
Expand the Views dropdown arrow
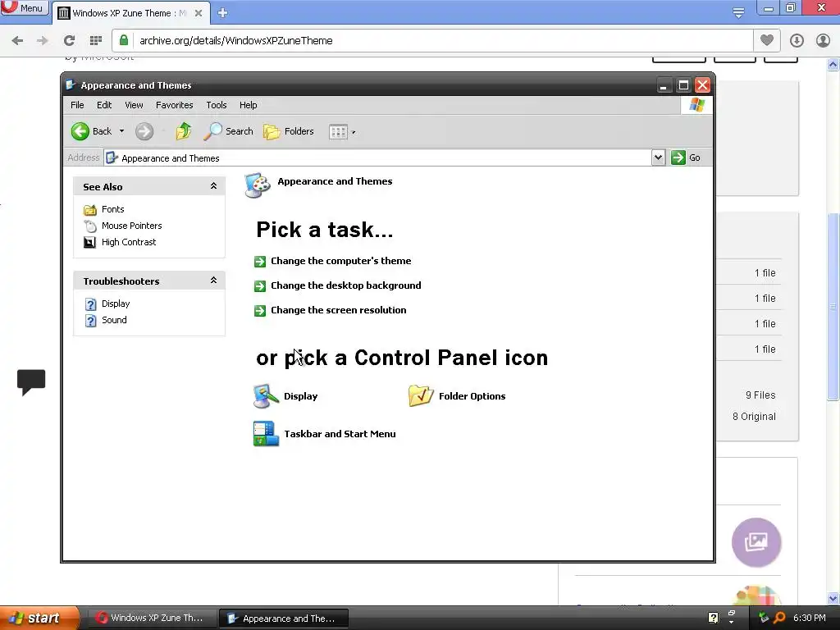coord(354,132)
